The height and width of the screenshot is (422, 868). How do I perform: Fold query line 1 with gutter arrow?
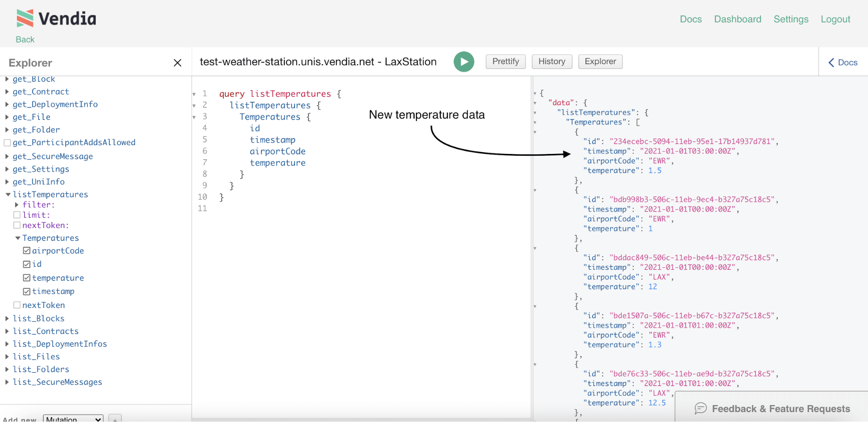tap(194, 94)
